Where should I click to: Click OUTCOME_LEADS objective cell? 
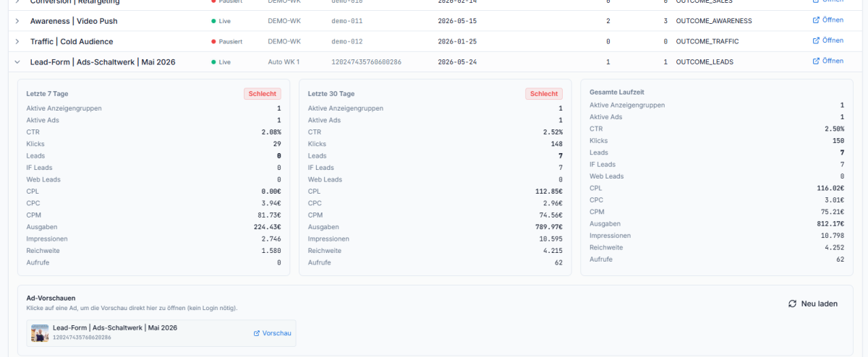coord(705,62)
